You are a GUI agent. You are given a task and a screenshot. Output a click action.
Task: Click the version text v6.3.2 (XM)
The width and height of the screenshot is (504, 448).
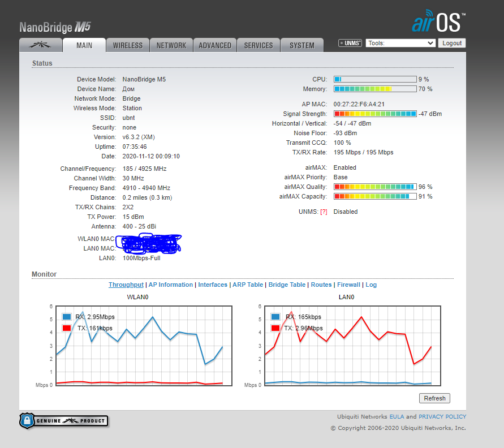(139, 137)
